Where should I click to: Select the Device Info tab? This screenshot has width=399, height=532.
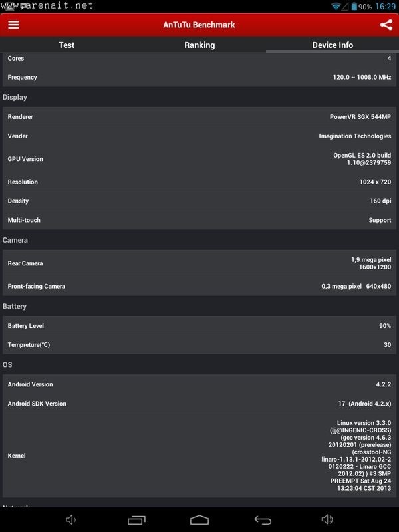[x=332, y=45]
